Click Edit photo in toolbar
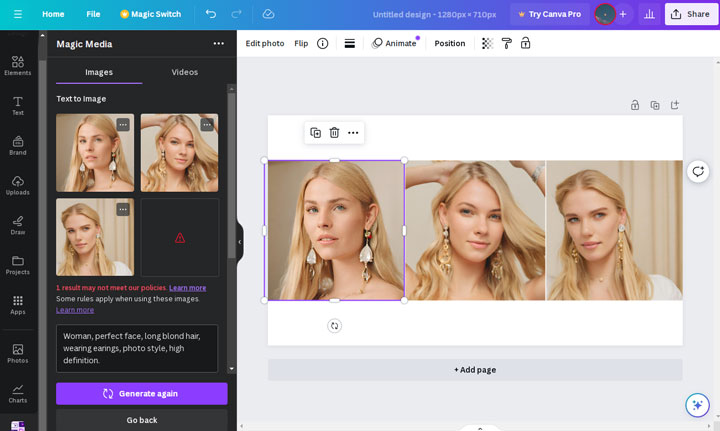Viewport: 720px width, 431px height. click(x=265, y=44)
